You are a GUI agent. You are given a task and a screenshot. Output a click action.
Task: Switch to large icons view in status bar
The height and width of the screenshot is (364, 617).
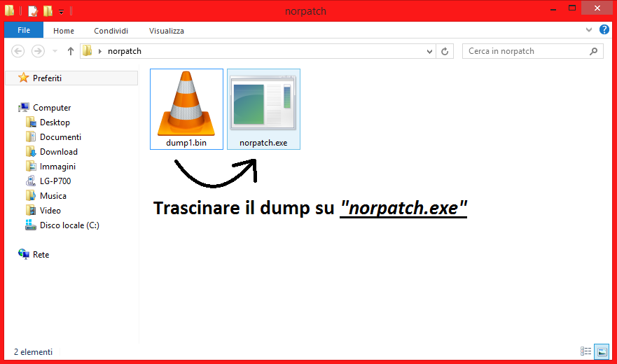602,352
